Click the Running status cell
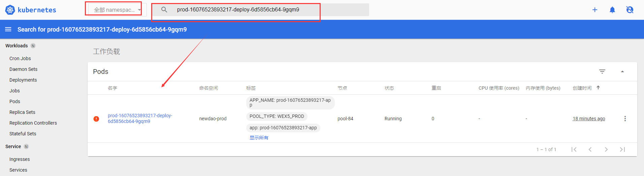Screen dimensions: 644x176 tap(393, 119)
